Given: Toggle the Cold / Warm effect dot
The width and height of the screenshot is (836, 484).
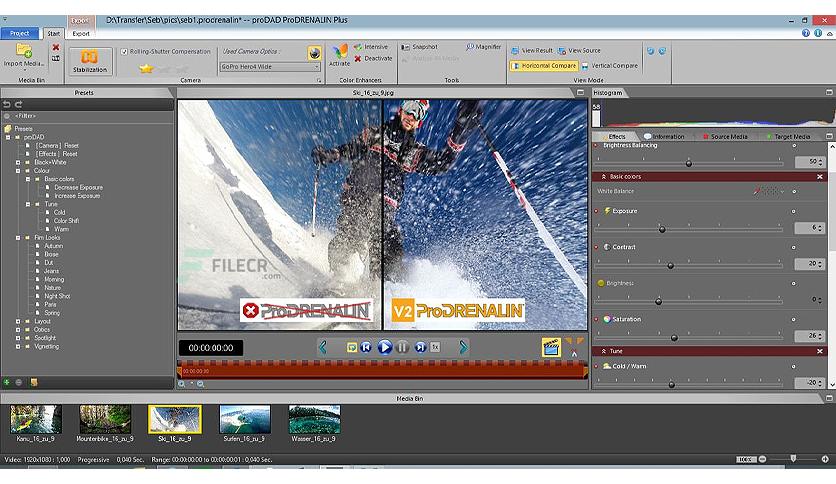Looking at the screenshot, I should click(597, 367).
